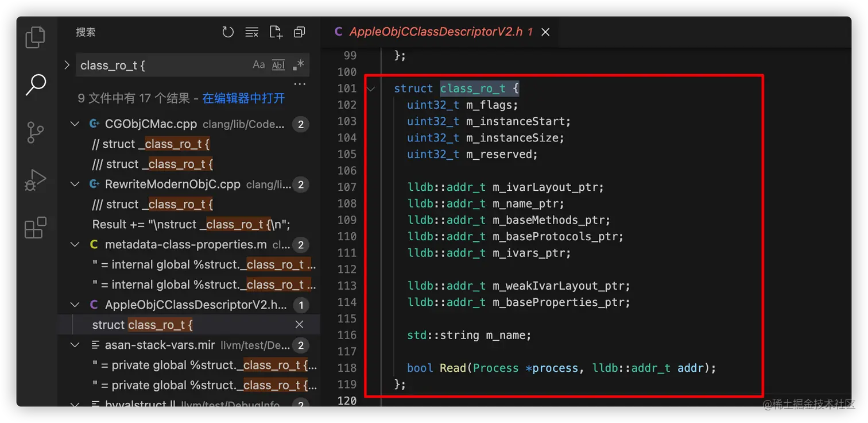Toggle search details ellipsis
Image resolution: width=868 pixels, height=423 pixels.
[300, 84]
